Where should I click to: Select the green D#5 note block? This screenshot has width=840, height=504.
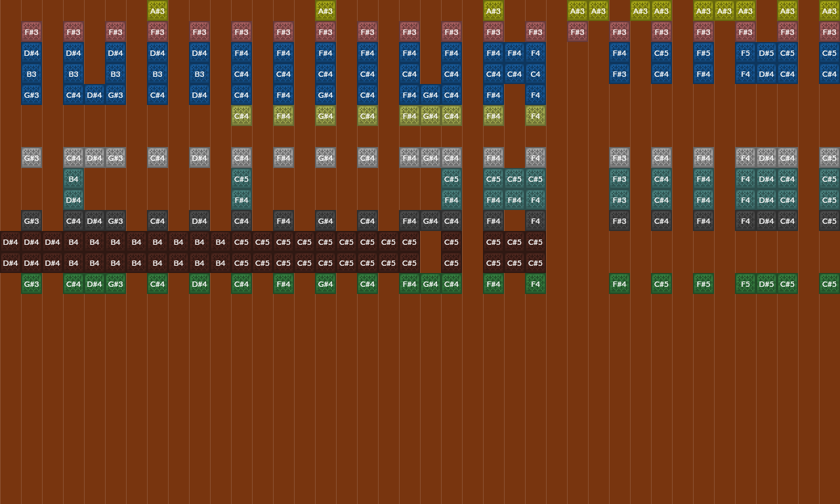[766, 284]
